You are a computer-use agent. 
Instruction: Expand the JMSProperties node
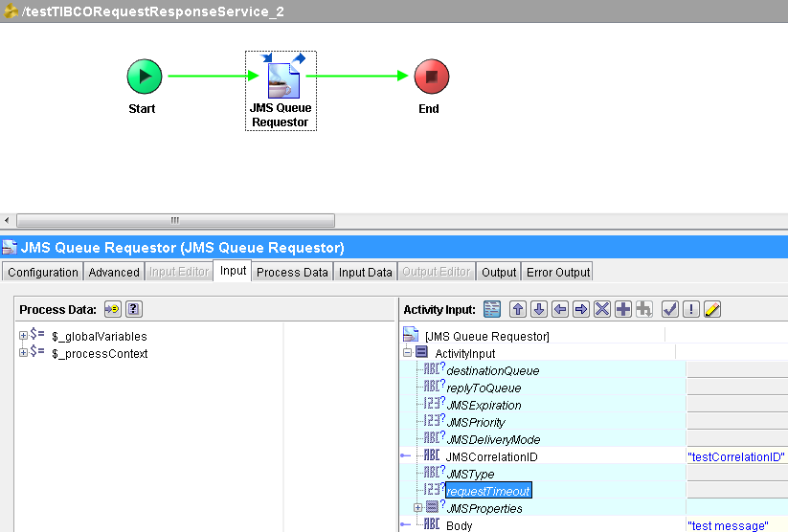(417, 508)
